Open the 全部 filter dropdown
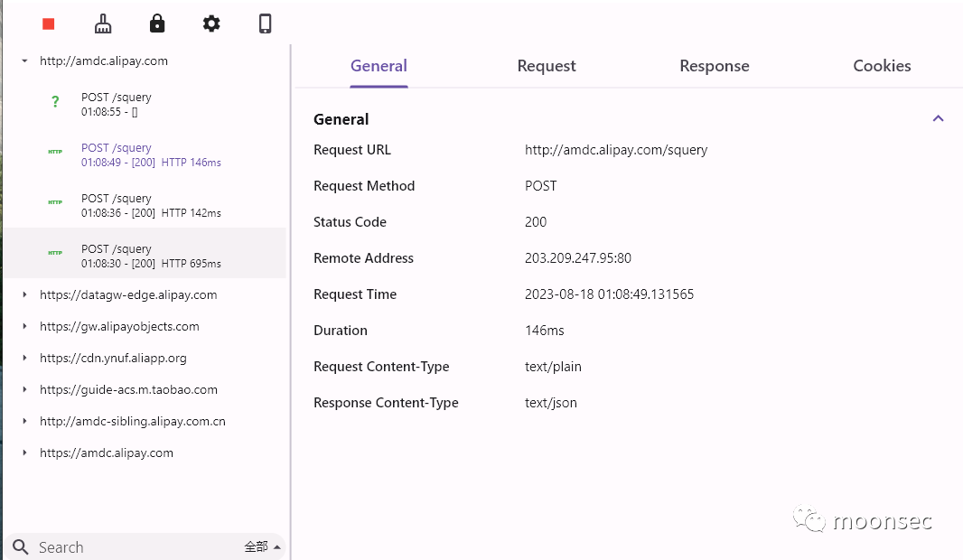The image size is (963, 560). (x=263, y=546)
